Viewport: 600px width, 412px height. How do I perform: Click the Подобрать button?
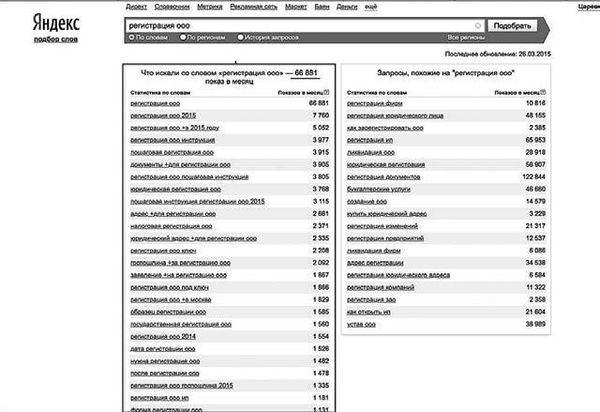512,26
